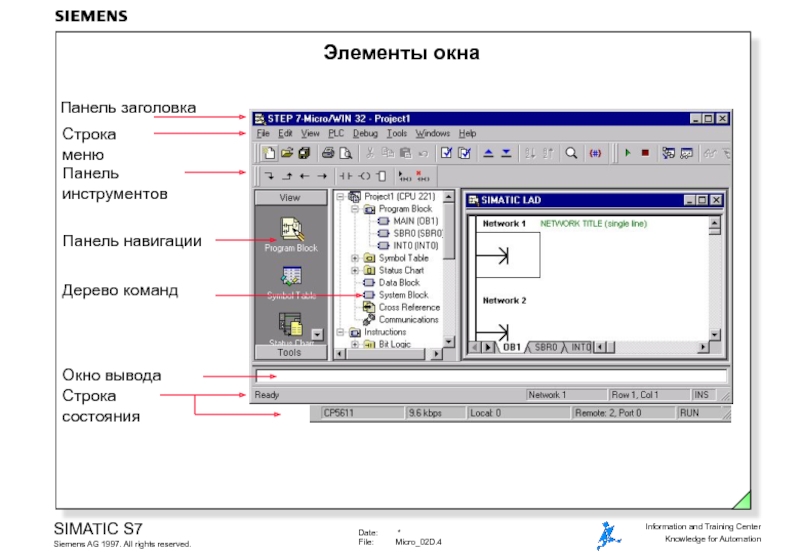
Task: Open Program Block in navigation bar
Action: click(291, 234)
